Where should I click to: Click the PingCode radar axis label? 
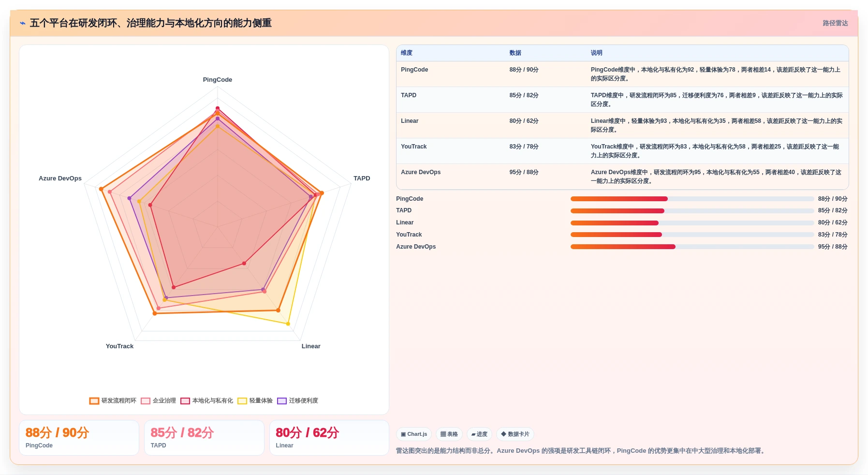point(218,80)
